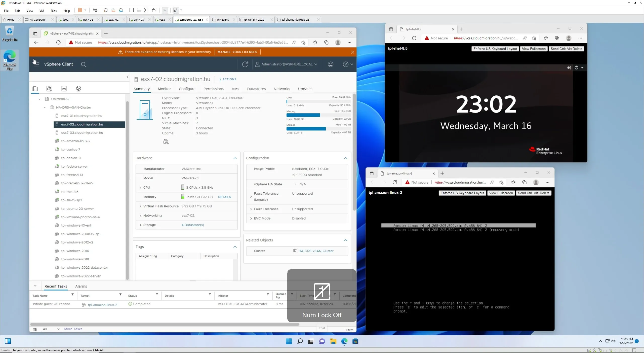Click volume icon on RHEL lock screen

[x=569, y=68]
